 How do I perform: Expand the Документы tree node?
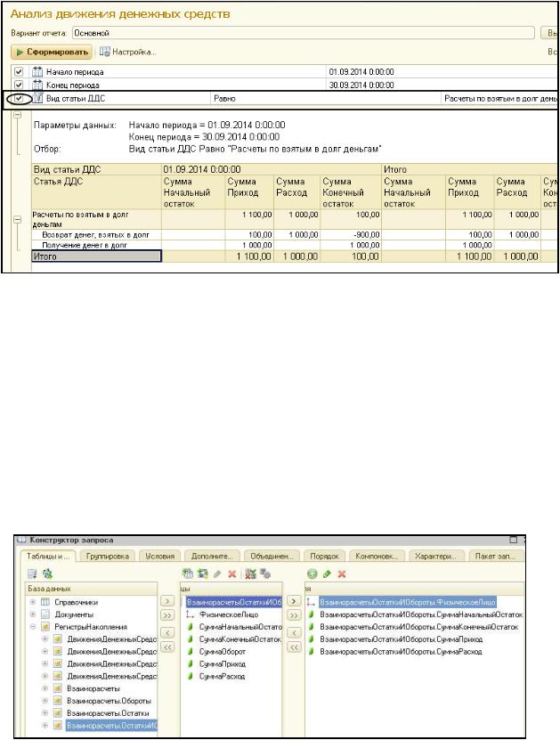click(33, 614)
